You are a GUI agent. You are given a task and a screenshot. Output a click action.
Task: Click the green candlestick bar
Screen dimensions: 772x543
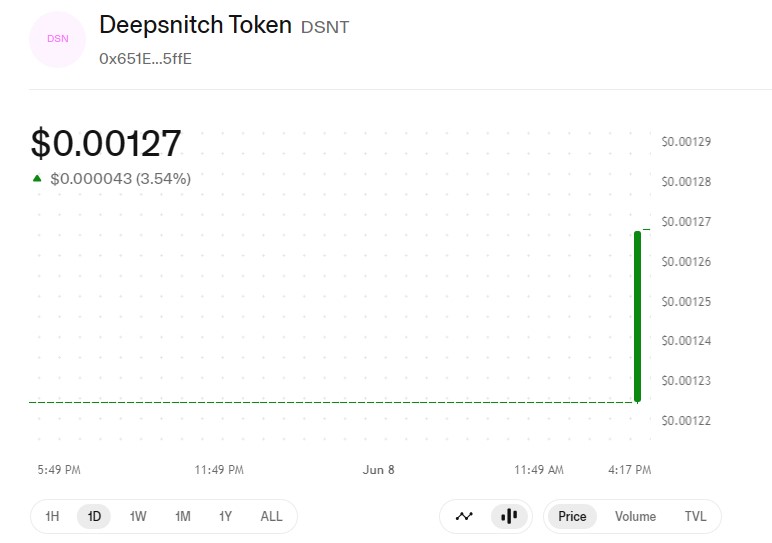tap(638, 317)
